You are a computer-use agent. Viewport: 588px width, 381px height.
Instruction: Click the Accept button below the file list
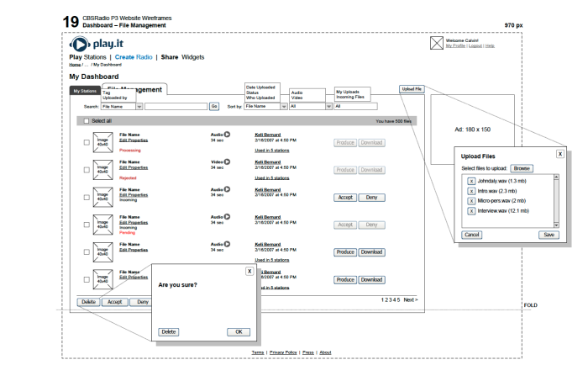(115, 302)
